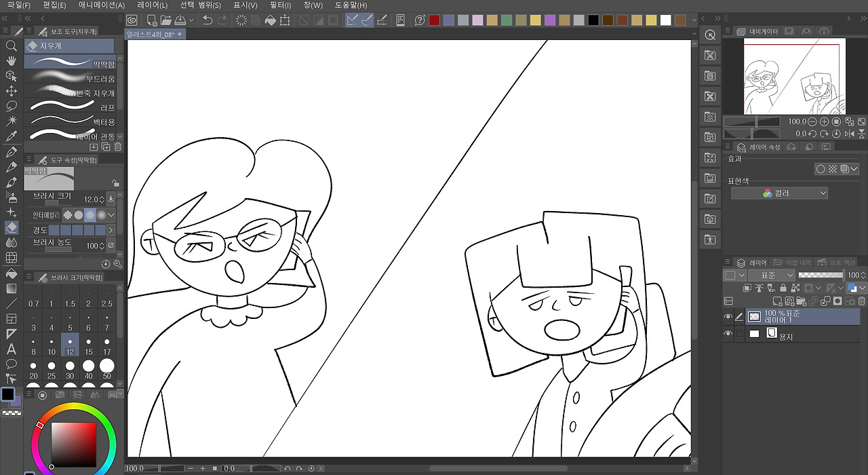This screenshot has width=868, height=475.
Task: Select the Hand move tool
Action: [11, 61]
